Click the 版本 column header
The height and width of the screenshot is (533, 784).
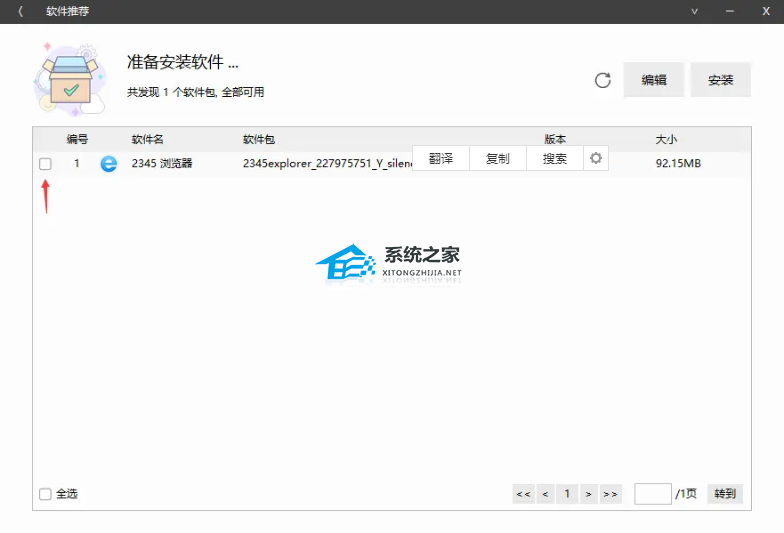pos(555,140)
